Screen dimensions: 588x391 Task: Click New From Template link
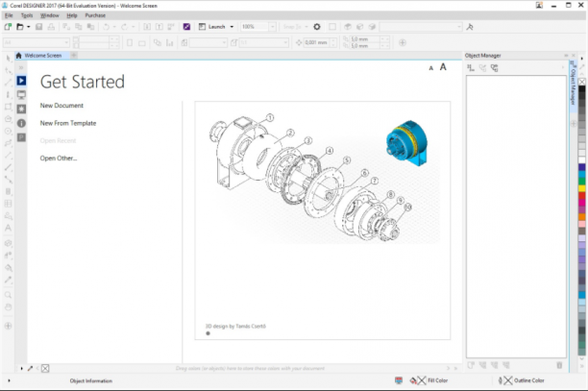68,123
